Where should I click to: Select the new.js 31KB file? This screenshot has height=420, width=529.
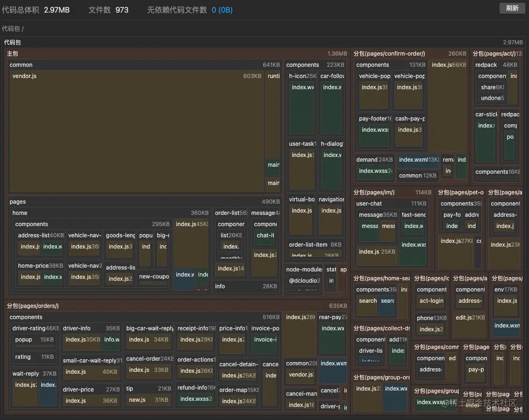coord(149,400)
